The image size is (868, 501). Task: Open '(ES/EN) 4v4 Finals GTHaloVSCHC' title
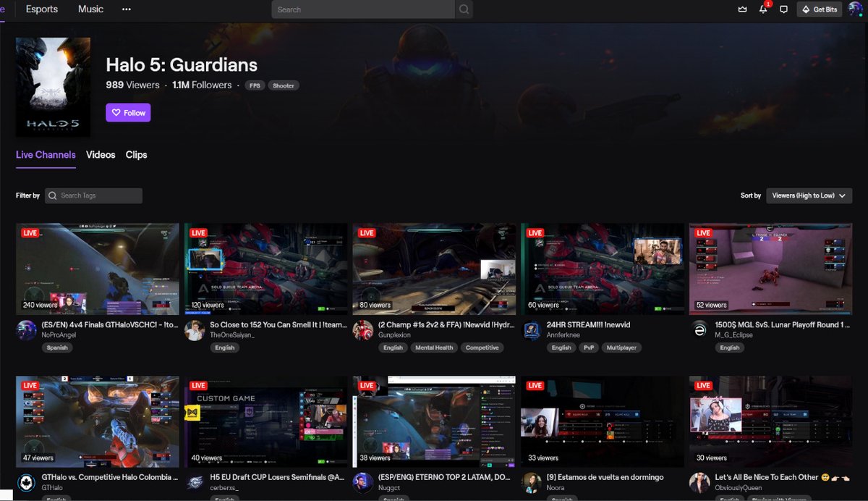[x=110, y=325]
